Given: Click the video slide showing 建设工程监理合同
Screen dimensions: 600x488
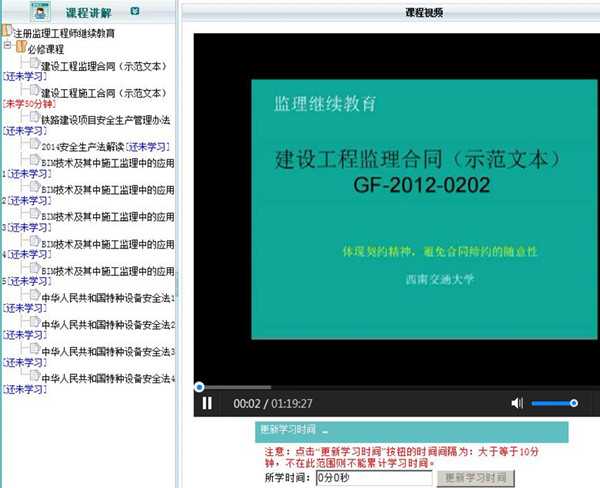Looking at the screenshot, I should pyautogui.click(x=424, y=209).
